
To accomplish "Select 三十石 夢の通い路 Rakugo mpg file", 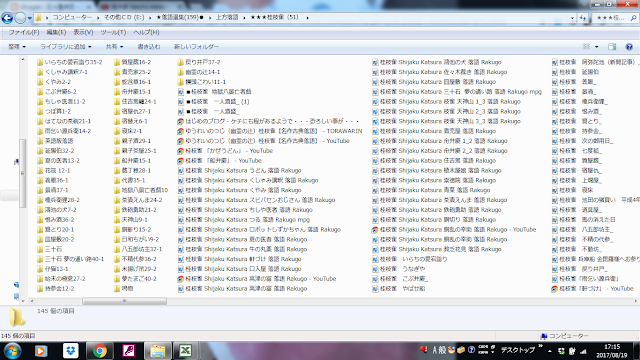I will pos(457,91).
